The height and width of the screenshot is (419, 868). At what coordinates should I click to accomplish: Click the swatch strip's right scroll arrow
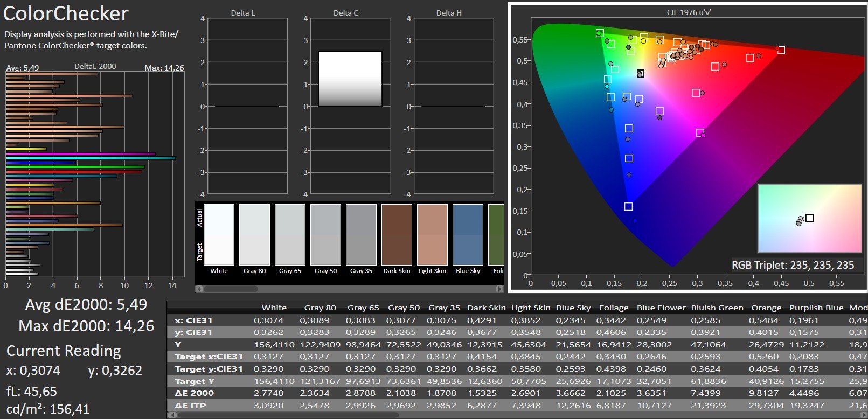[501, 289]
